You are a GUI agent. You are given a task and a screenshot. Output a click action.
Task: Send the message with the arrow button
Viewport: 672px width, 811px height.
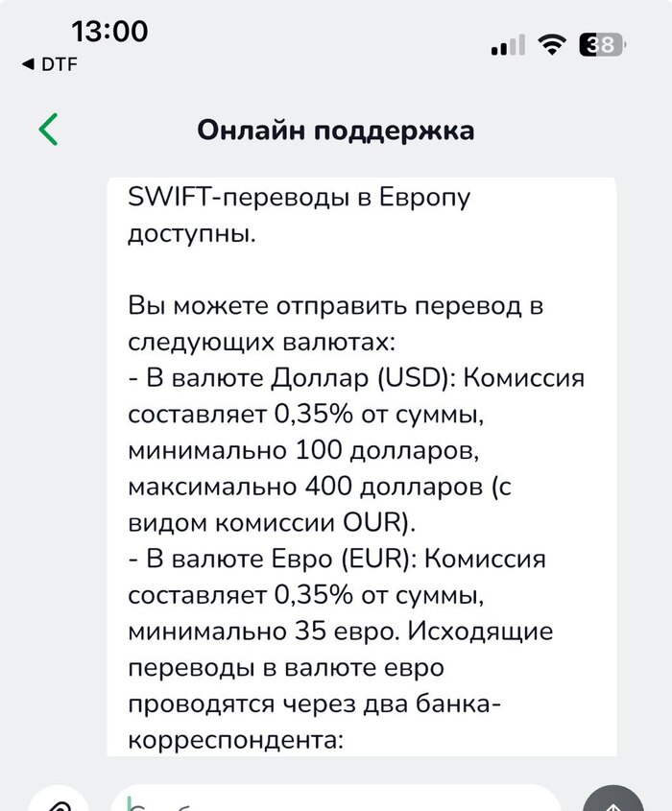coord(613,801)
